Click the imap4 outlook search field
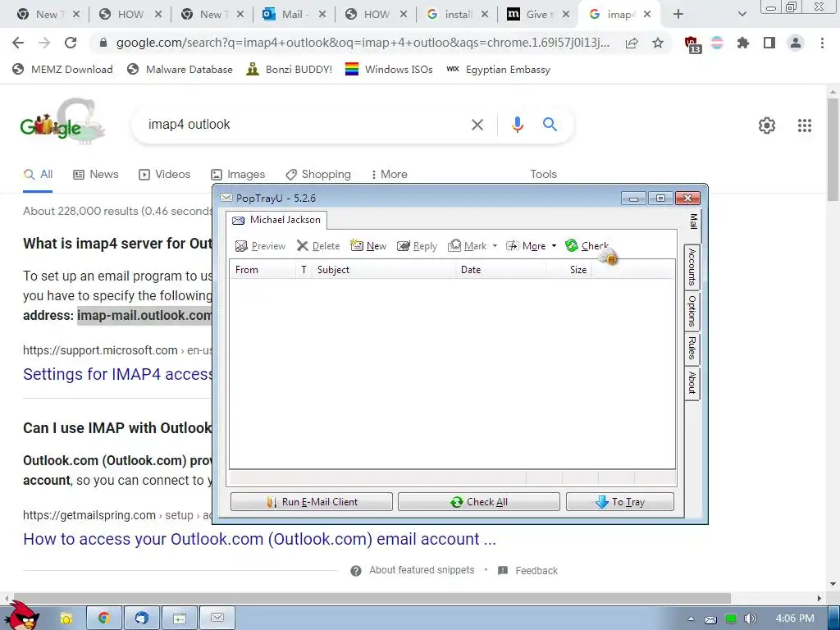Viewport: 840px width, 630px height. (x=305, y=125)
